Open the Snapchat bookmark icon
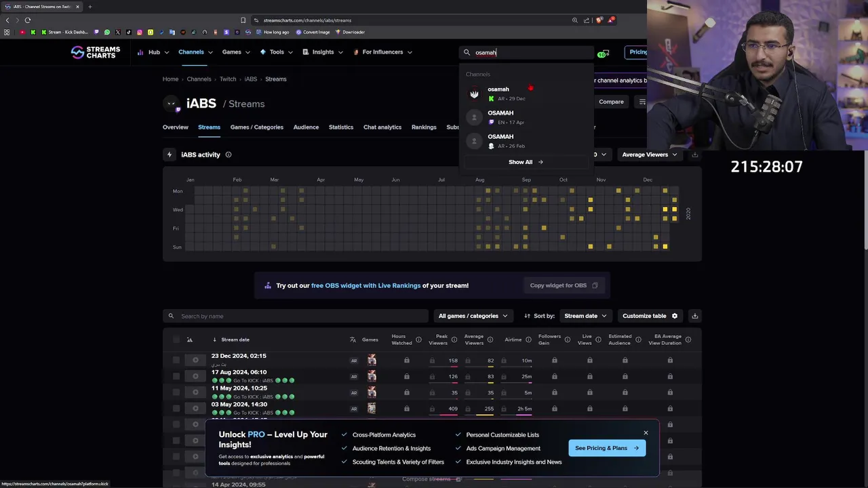The height and width of the screenshot is (488, 868). [151, 32]
